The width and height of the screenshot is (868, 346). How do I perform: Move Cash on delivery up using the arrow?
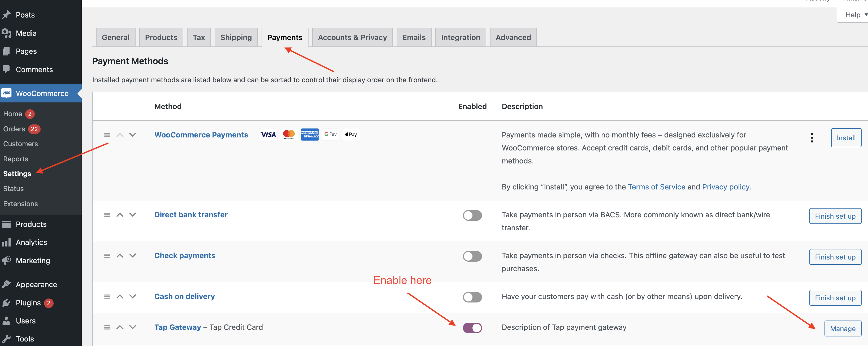pyautogui.click(x=120, y=296)
